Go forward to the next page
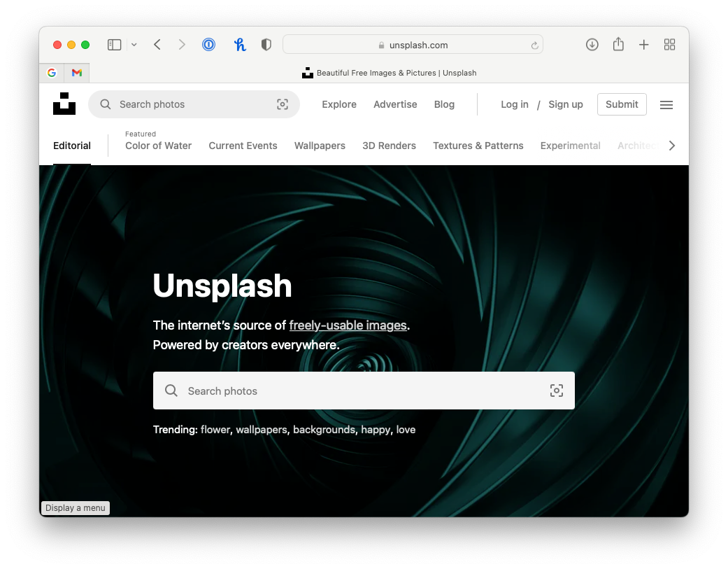This screenshot has height=569, width=728. click(182, 45)
